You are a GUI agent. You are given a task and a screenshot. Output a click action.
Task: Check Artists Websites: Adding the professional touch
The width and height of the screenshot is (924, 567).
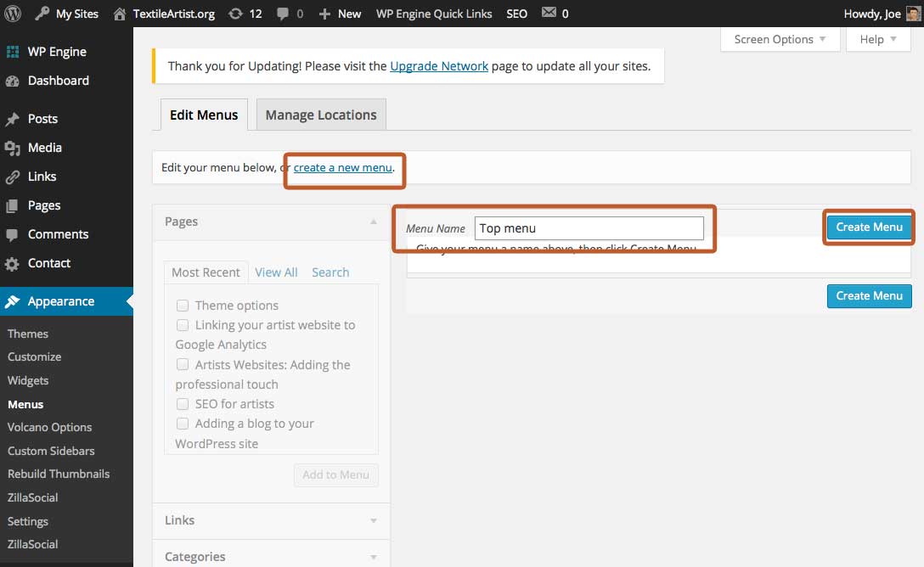click(x=183, y=364)
